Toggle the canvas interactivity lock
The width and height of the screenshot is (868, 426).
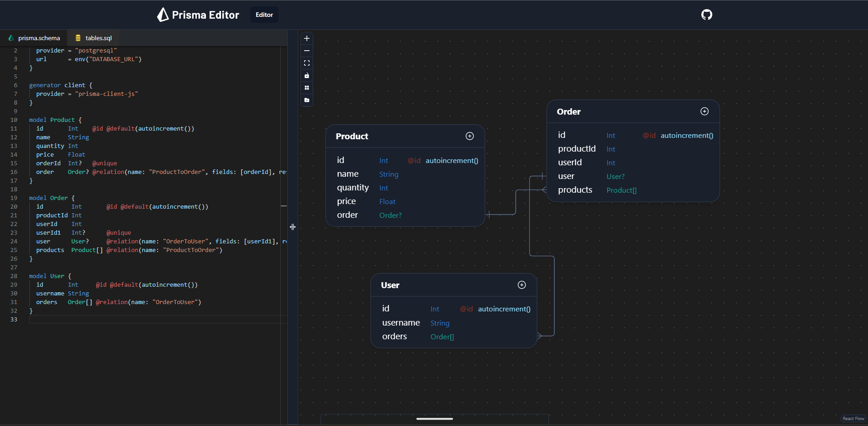307,75
